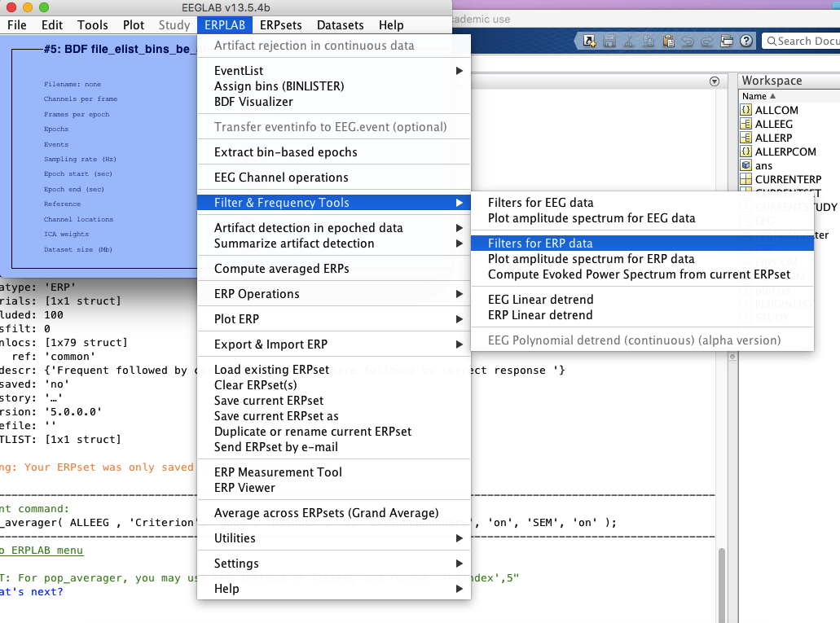
Task: Click the ans variable icon in Workspace
Action: 745,165
